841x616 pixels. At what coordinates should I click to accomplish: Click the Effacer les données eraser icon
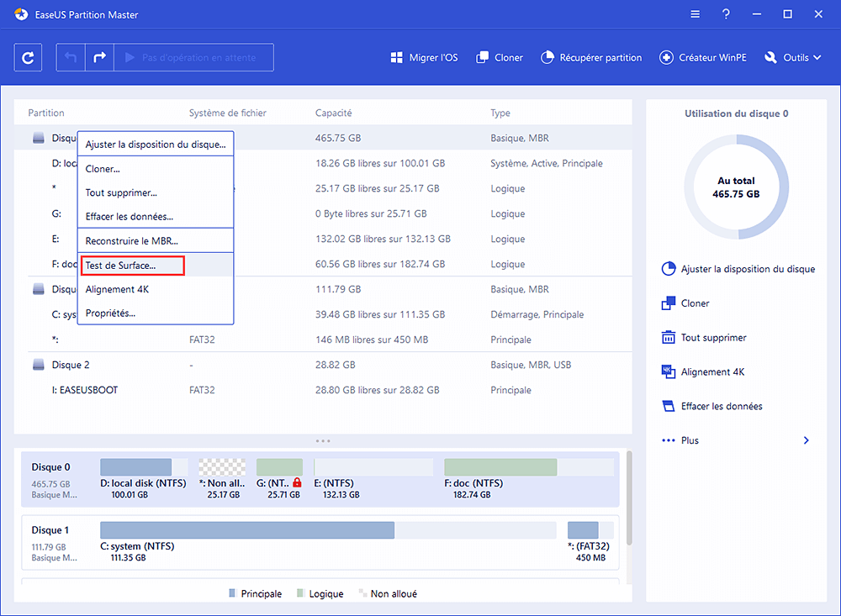(669, 406)
